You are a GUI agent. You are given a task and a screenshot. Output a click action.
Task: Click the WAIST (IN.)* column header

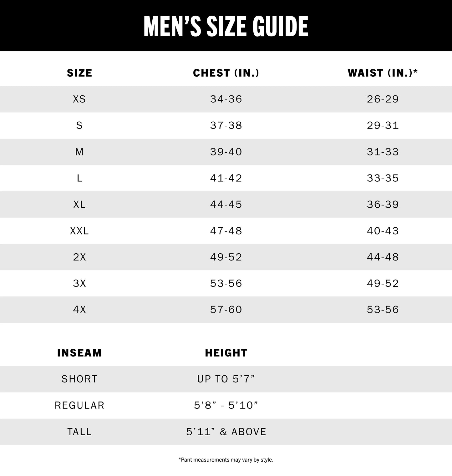point(383,73)
